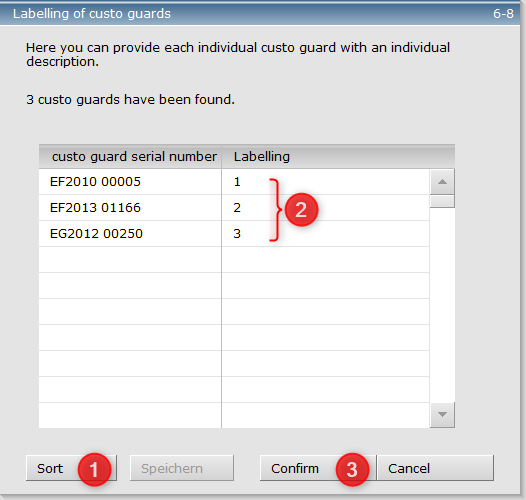
Task: Click red marker 2 beside labels
Action: 301,209
